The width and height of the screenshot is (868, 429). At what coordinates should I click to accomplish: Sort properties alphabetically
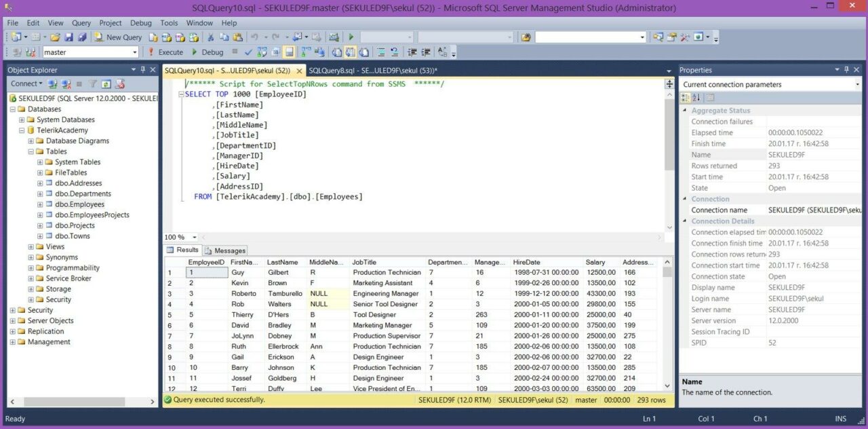[x=696, y=98]
